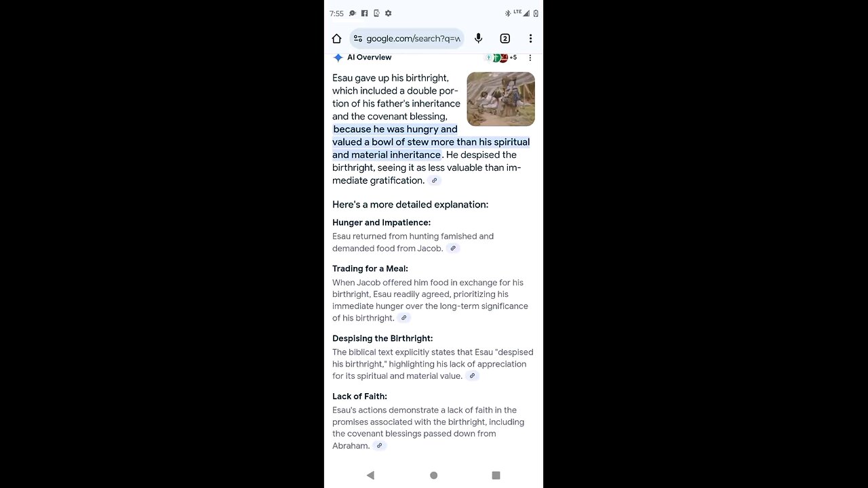This screenshot has width=868, height=488.
Task: Tap the Android home circle button
Action: coord(433,475)
